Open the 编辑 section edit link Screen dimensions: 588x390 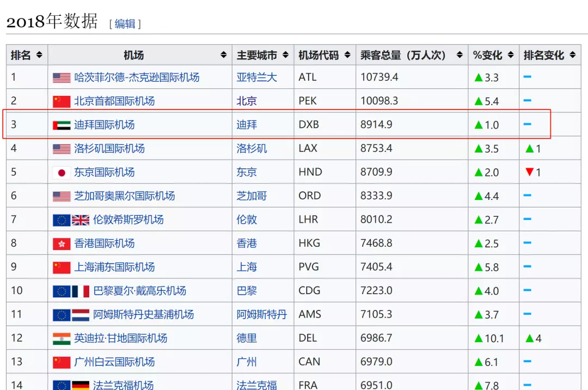click(125, 24)
